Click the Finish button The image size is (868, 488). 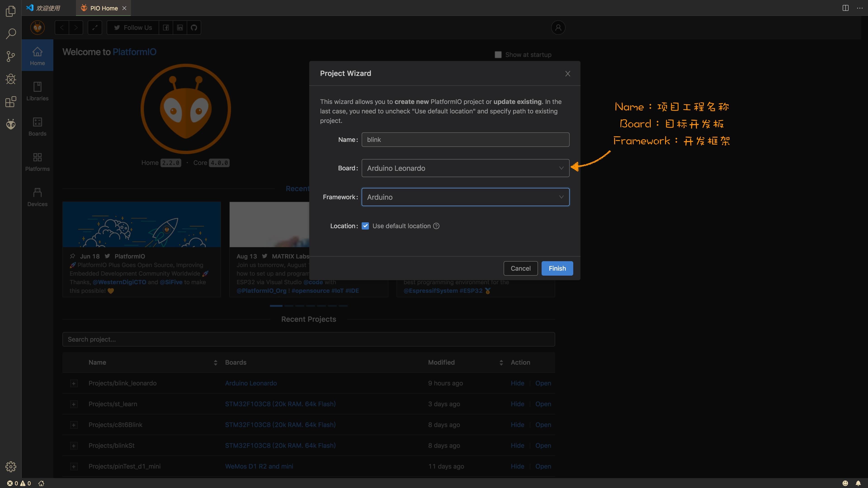click(x=557, y=268)
